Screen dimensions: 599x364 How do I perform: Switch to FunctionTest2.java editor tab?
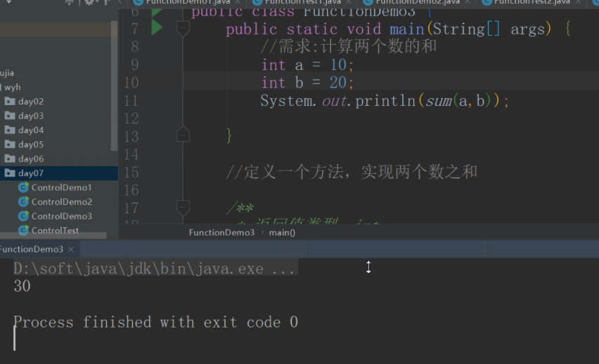coord(532,2)
